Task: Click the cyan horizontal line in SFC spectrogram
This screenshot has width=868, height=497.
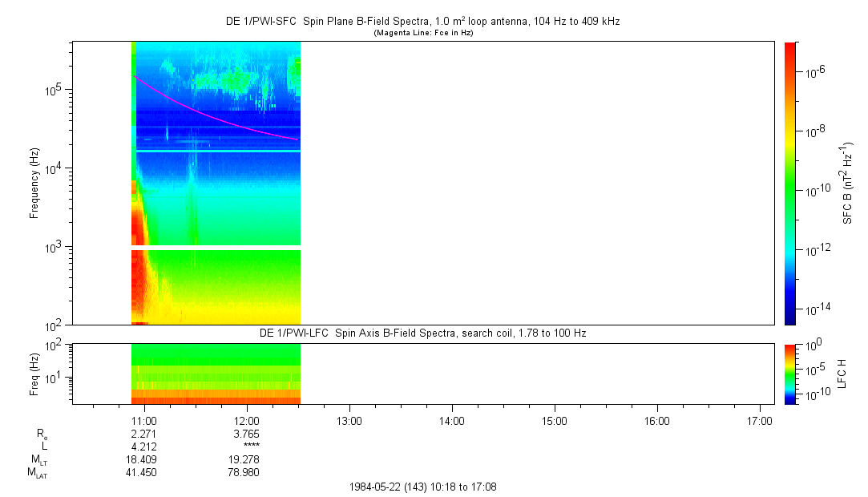Action: 216,151
